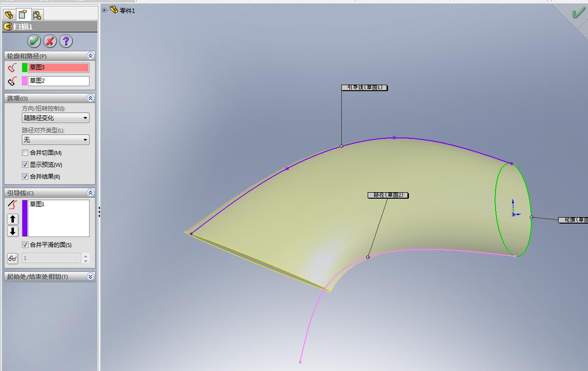Click the 引导线(C) section title
Screen dimensions: 588x371
click(20, 193)
